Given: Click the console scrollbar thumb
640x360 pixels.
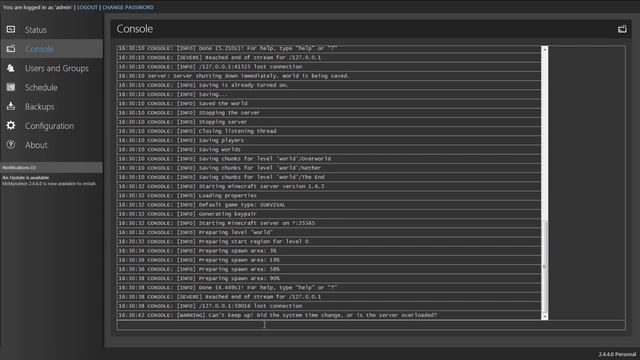Looking at the screenshot, I should [x=544, y=267].
